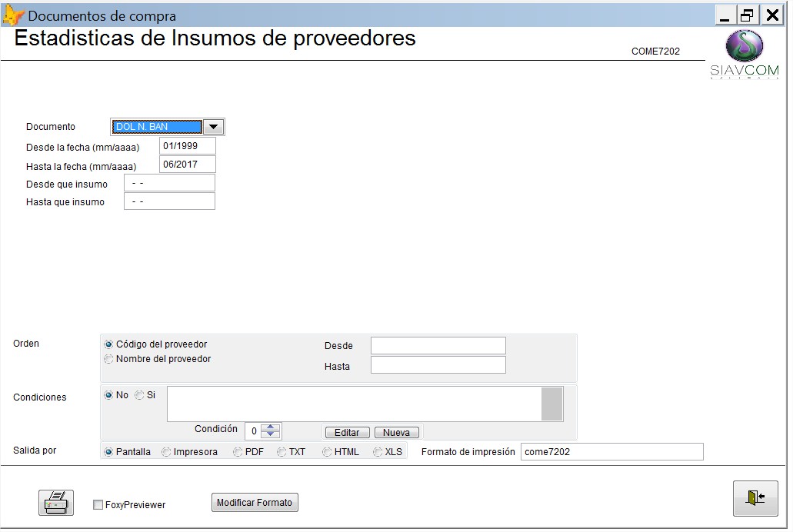Click the Condición number field
793x532 pixels.
(x=253, y=431)
